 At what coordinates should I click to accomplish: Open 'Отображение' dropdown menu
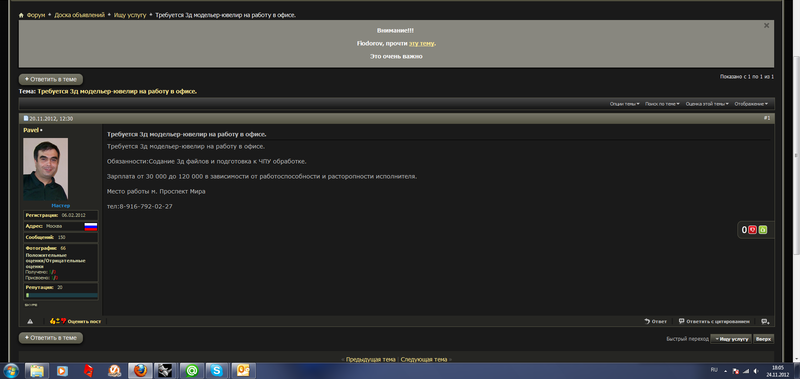coord(751,104)
